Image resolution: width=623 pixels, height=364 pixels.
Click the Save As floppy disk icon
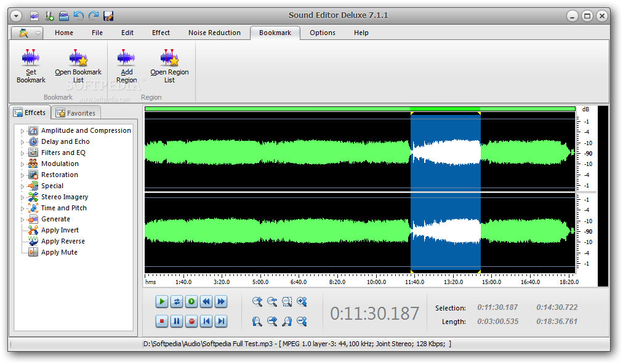click(x=108, y=16)
